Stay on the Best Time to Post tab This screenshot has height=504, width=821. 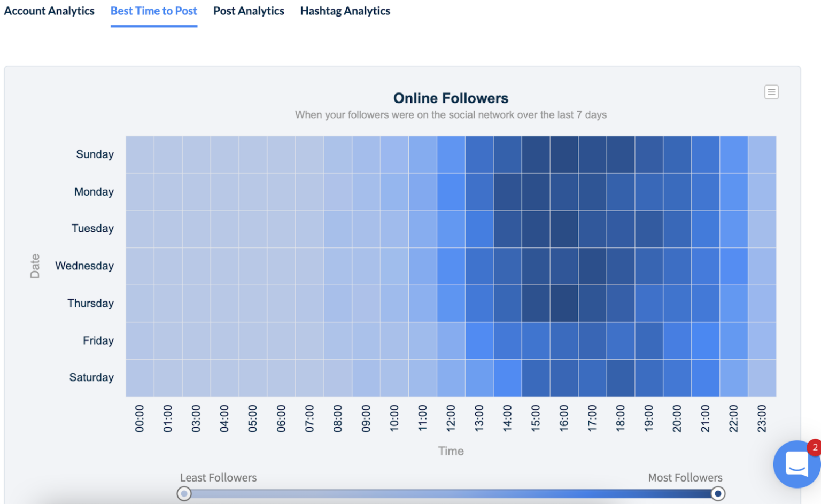pyautogui.click(x=153, y=11)
